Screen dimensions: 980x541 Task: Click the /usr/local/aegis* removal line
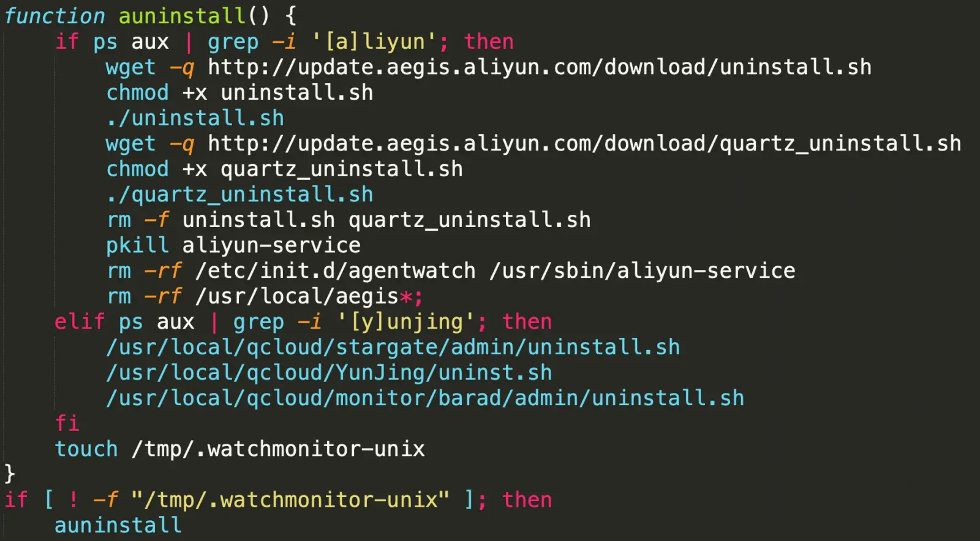click(x=265, y=296)
